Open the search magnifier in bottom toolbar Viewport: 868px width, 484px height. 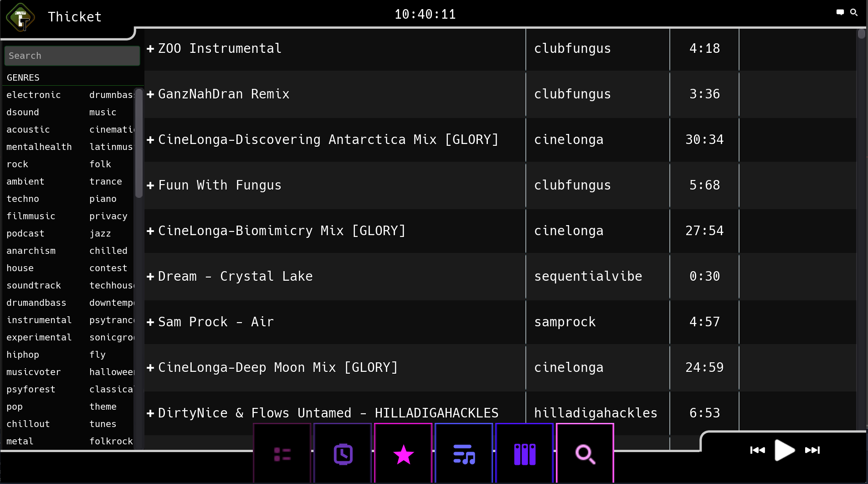585,453
